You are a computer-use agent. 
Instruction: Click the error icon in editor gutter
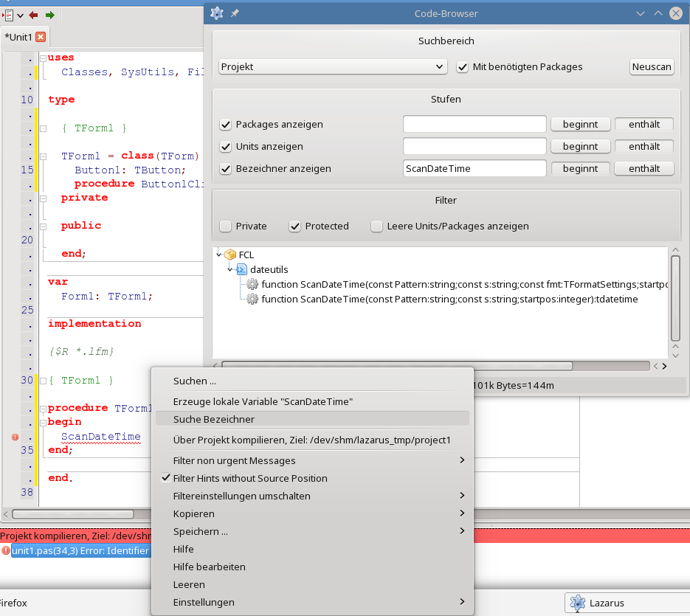15,437
